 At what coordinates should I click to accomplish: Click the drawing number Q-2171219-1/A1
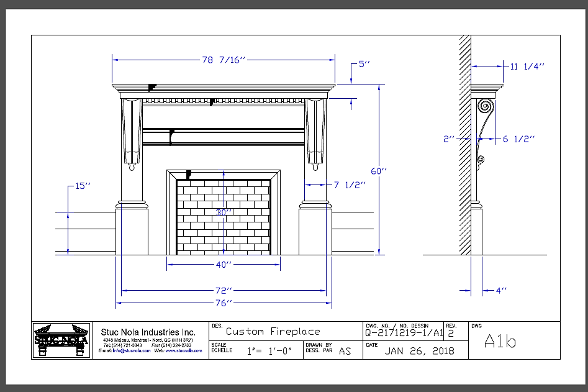(404, 333)
